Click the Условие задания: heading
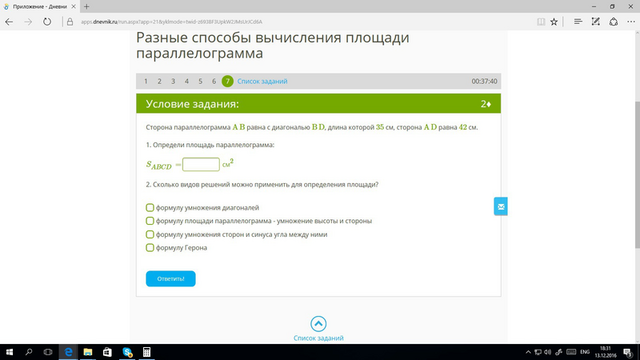Screen dimensions: 640x360 tap(192, 104)
